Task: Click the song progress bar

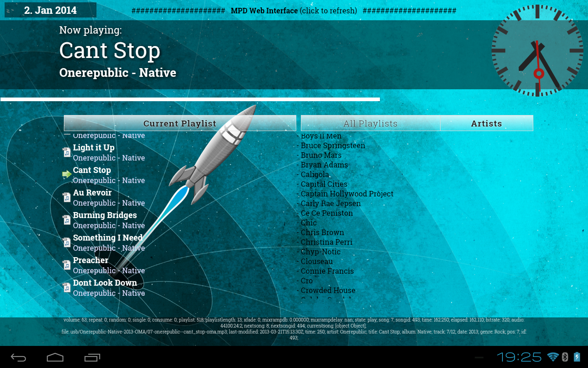Action: tap(190, 99)
